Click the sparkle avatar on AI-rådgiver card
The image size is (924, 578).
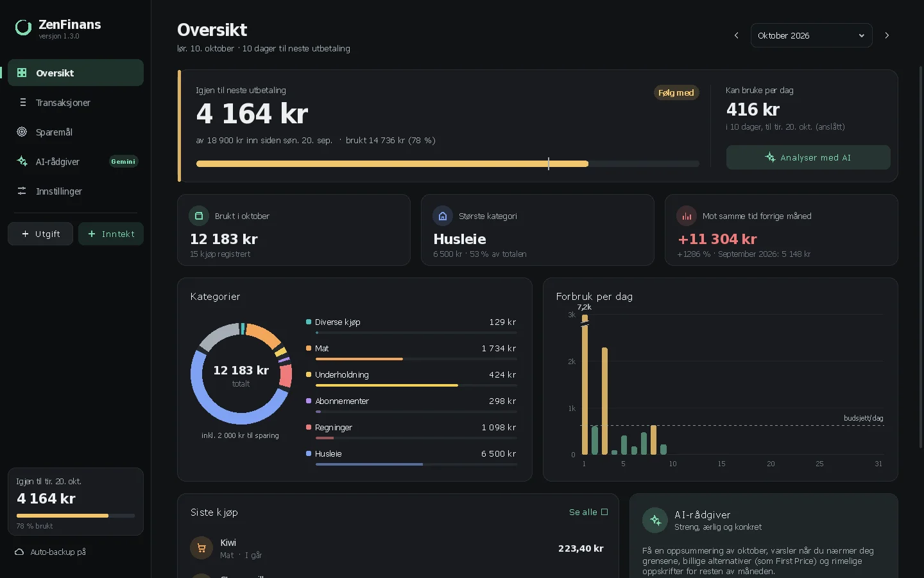point(655,520)
